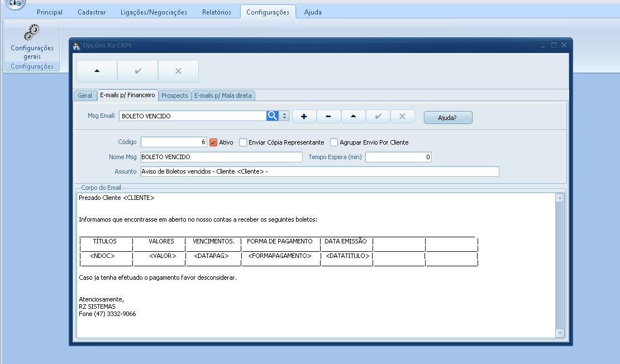Click the <FORMAPAGAMENTO> placeholder text

[x=279, y=256]
